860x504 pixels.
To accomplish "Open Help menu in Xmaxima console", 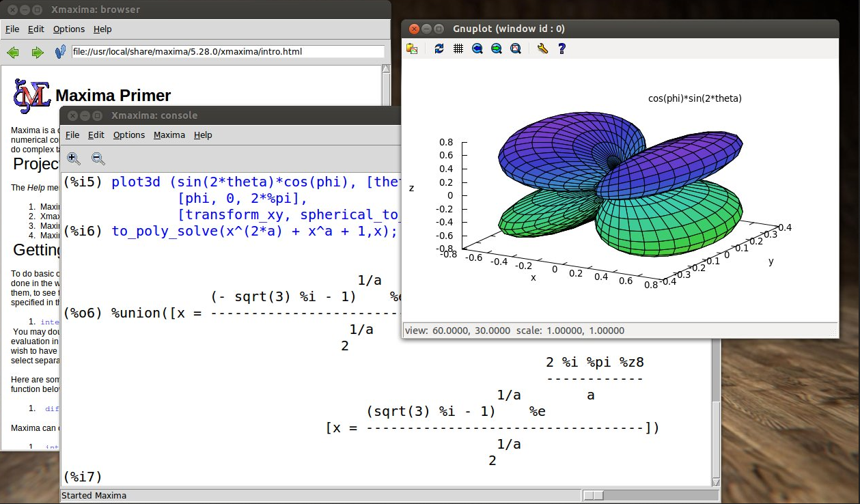I will (203, 135).
